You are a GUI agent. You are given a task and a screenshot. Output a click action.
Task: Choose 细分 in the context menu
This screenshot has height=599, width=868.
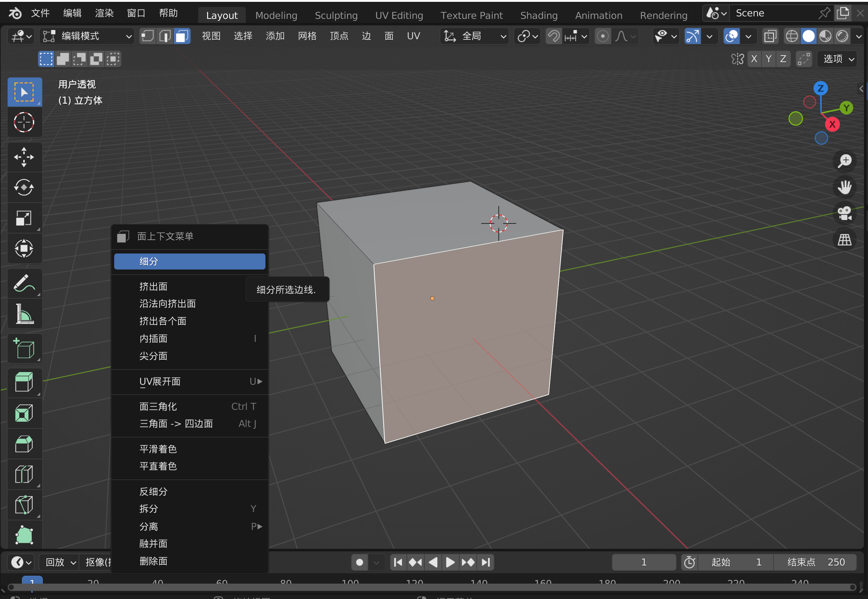(x=189, y=261)
